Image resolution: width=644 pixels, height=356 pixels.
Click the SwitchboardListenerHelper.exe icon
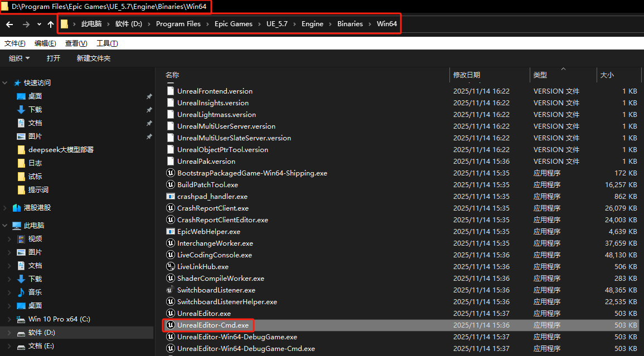click(170, 302)
